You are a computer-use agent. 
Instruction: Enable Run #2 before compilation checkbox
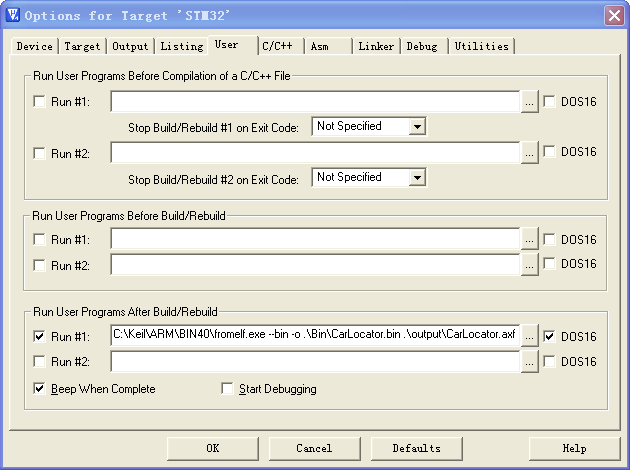coord(39,153)
